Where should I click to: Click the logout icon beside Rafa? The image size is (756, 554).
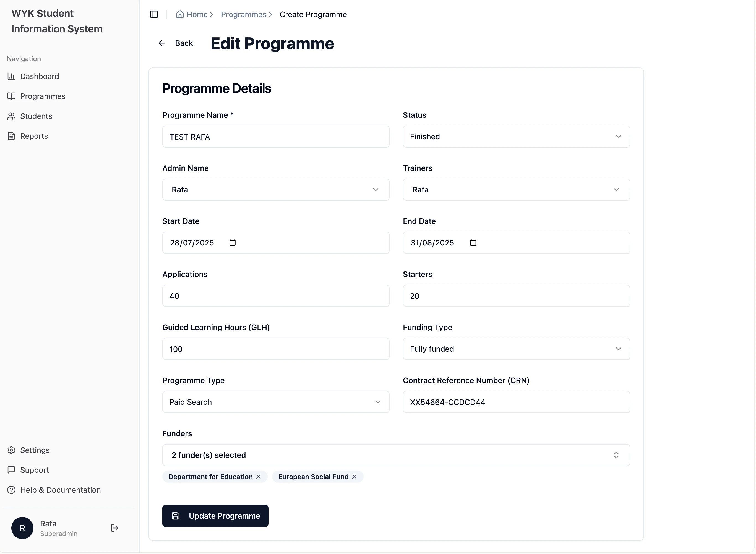(x=115, y=528)
